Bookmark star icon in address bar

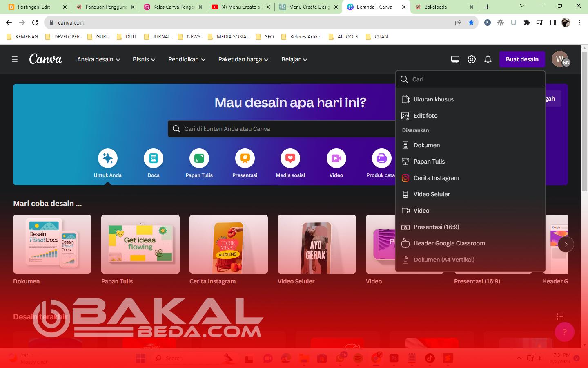pos(471,22)
